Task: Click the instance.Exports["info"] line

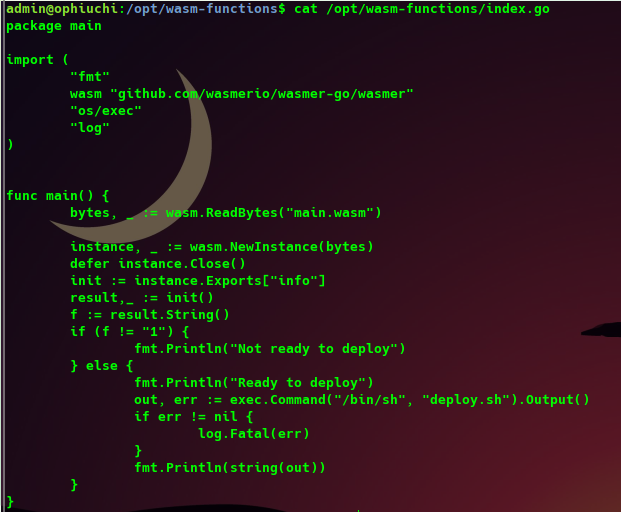Action: point(198,281)
